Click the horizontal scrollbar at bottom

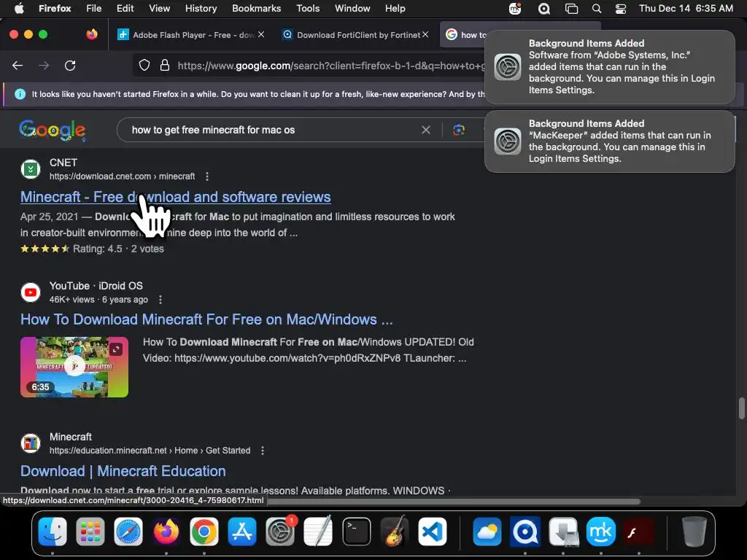pyautogui.click(x=452, y=501)
